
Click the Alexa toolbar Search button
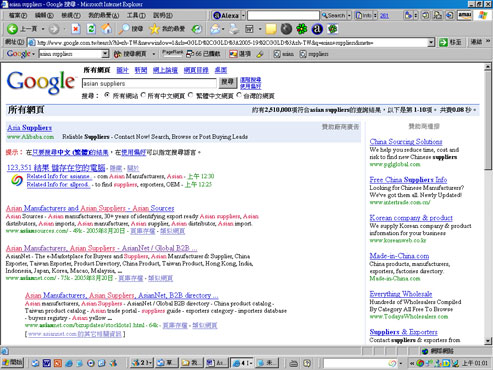tap(333, 15)
